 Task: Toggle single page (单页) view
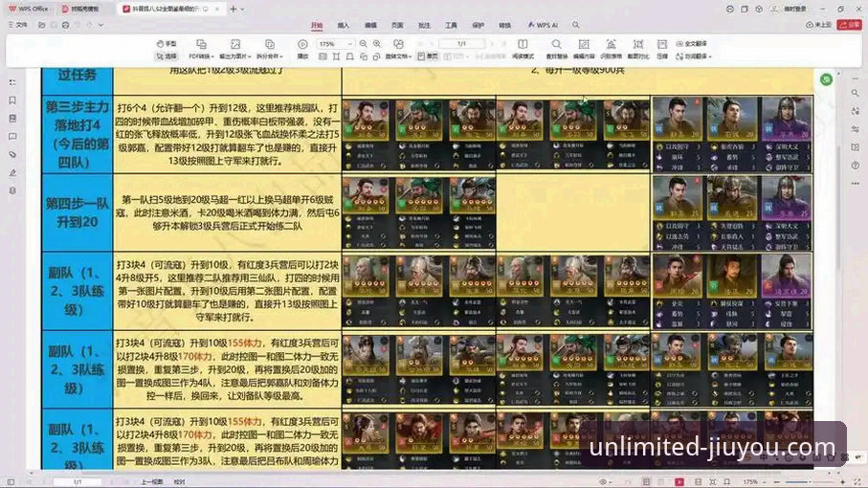[x=428, y=56]
